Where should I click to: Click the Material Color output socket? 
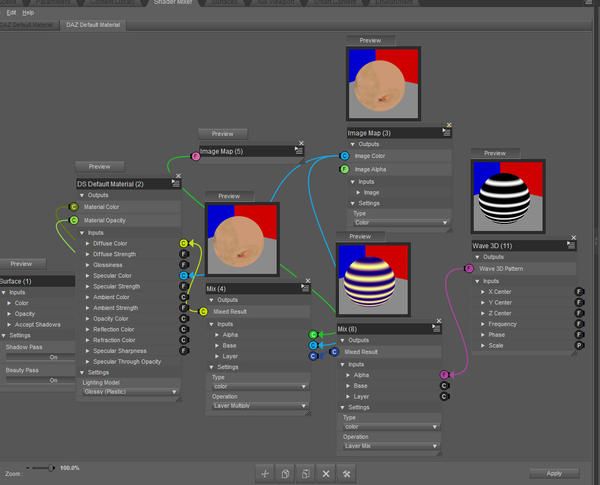[x=73, y=207]
